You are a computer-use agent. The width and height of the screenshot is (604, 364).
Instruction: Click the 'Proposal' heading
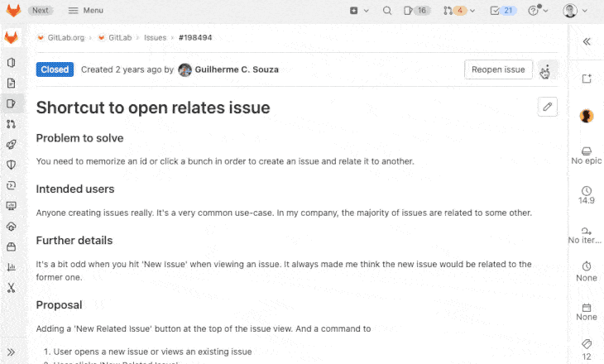(x=59, y=305)
